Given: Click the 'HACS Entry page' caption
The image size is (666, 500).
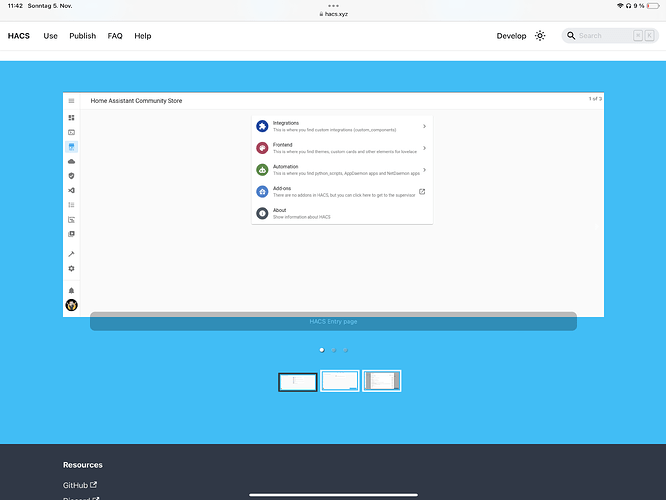Looking at the screenshot, I should [333, 322].
